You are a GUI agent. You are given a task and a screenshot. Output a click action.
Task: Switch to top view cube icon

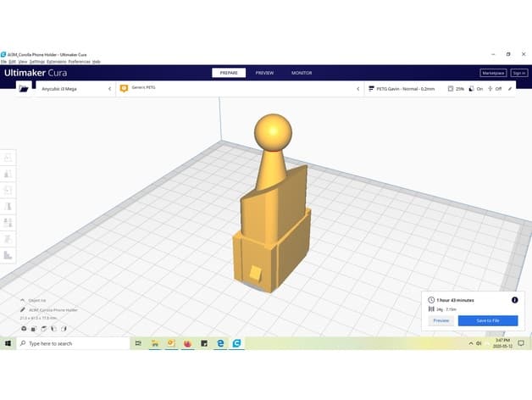coord(44,329)
